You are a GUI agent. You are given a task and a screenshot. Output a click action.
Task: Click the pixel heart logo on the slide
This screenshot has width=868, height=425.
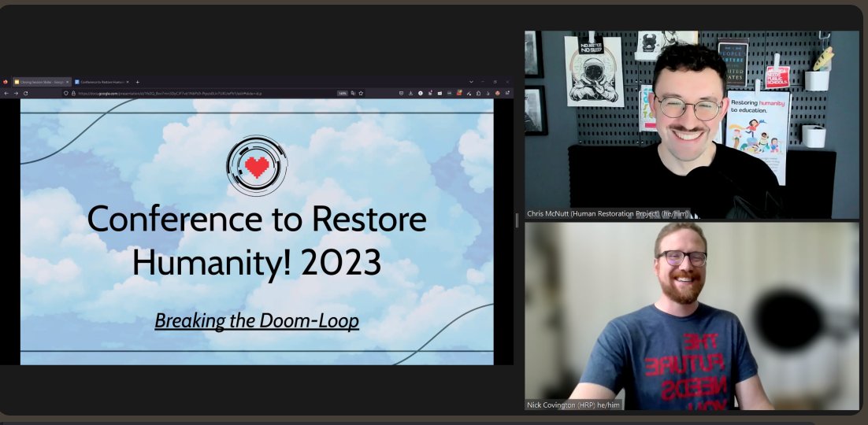coord(257,165)
